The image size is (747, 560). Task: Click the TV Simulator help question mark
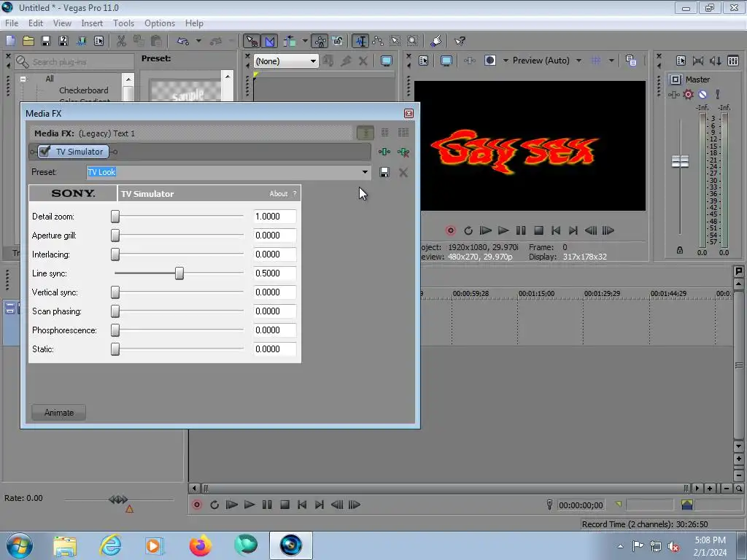coord(295,193)
